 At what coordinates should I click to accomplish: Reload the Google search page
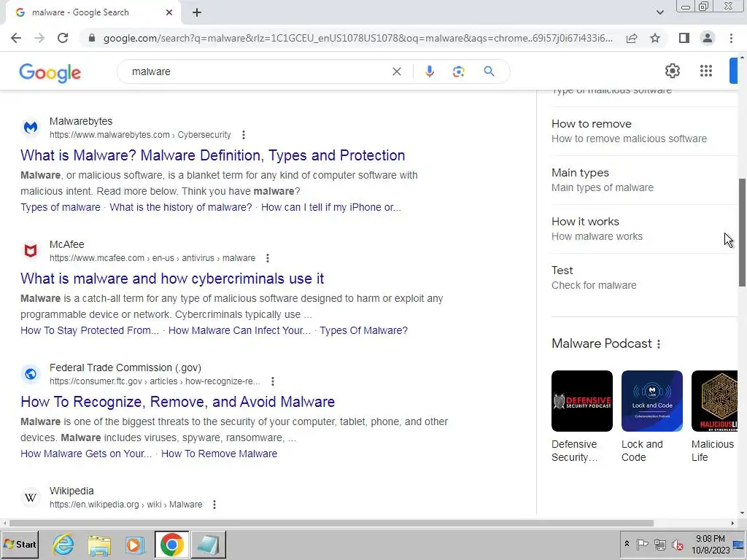point(63,38)
